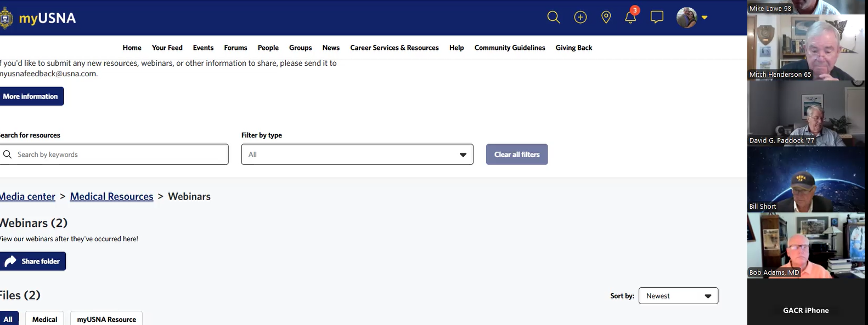Viewport: 868px width, 325px height.
Task: Select the All files filter chip
Action: (8, 319)
